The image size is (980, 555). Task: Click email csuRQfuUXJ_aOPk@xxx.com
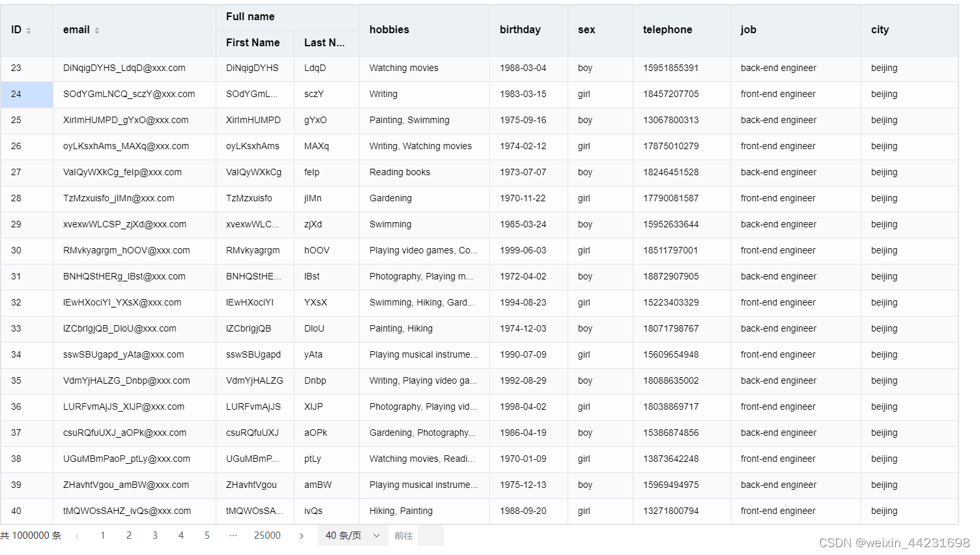(x=124, y=433)
